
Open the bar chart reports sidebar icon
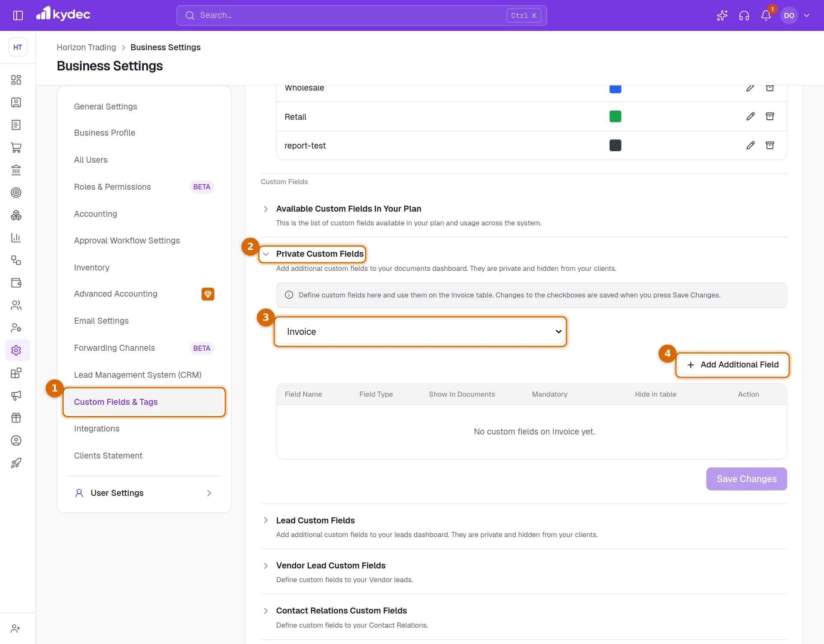[x=16, y=237]
